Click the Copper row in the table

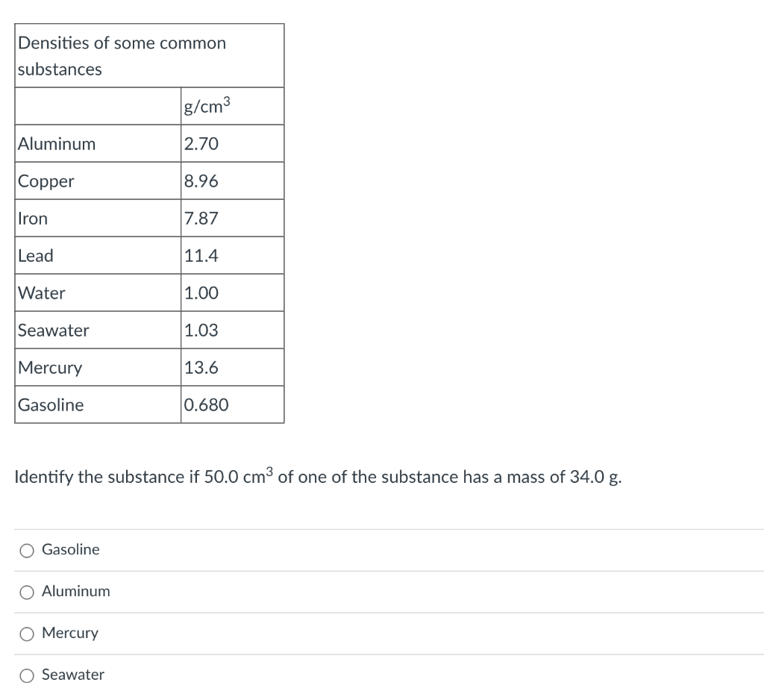pyautogui.click(x=46, y=181)
